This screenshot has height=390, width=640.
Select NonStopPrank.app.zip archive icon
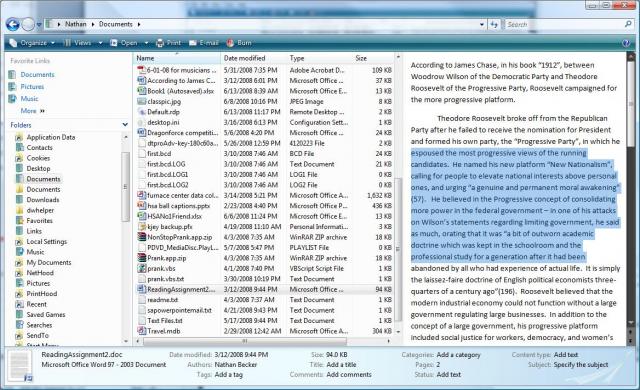click(142, 237)
